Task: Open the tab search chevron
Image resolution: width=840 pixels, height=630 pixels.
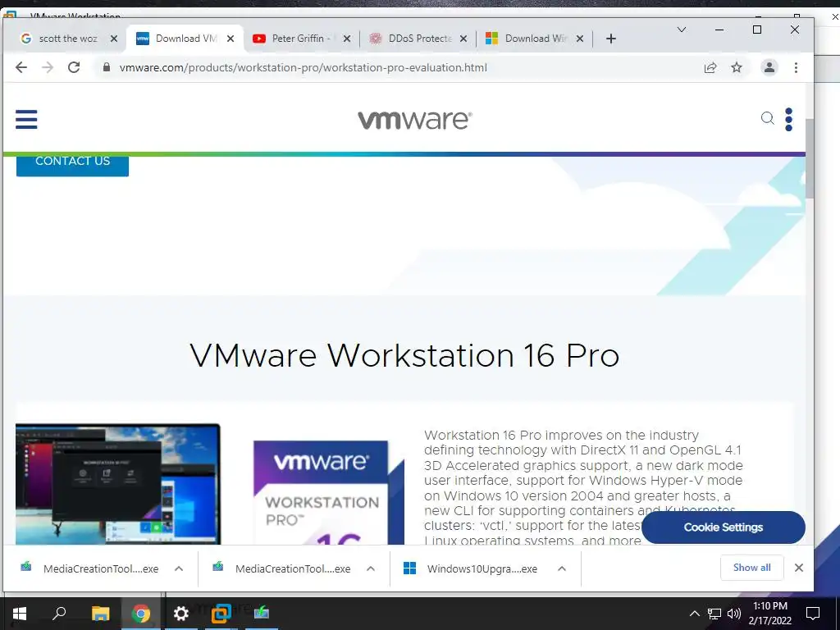Action: (682, 30)
